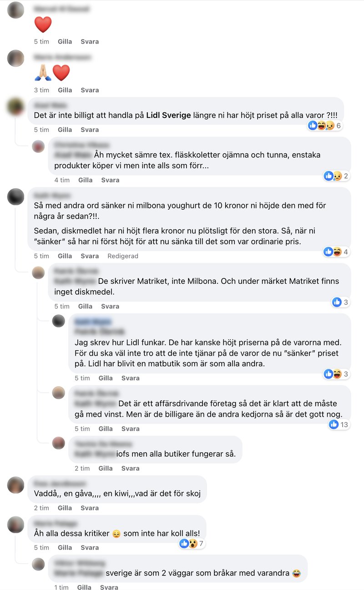This screenshot has height=590, width=364.
Task: Open reactions on the Lidl Sverige price comment
Action: click(x=325, y=126)
